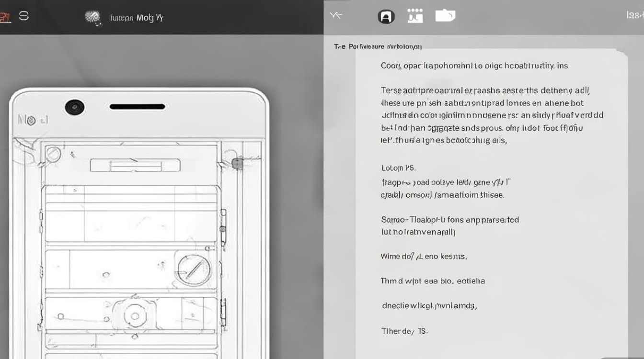Click the "Wime do" line in the document
The width and height of the screenshot is (644, 359).
click(424, 257)
